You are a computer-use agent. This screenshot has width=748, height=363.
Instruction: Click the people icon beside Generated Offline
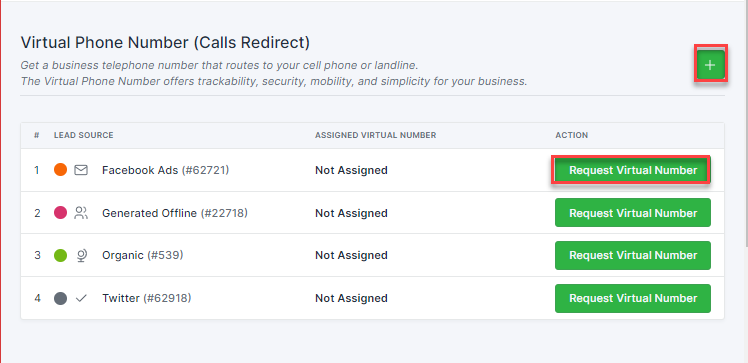81,213
